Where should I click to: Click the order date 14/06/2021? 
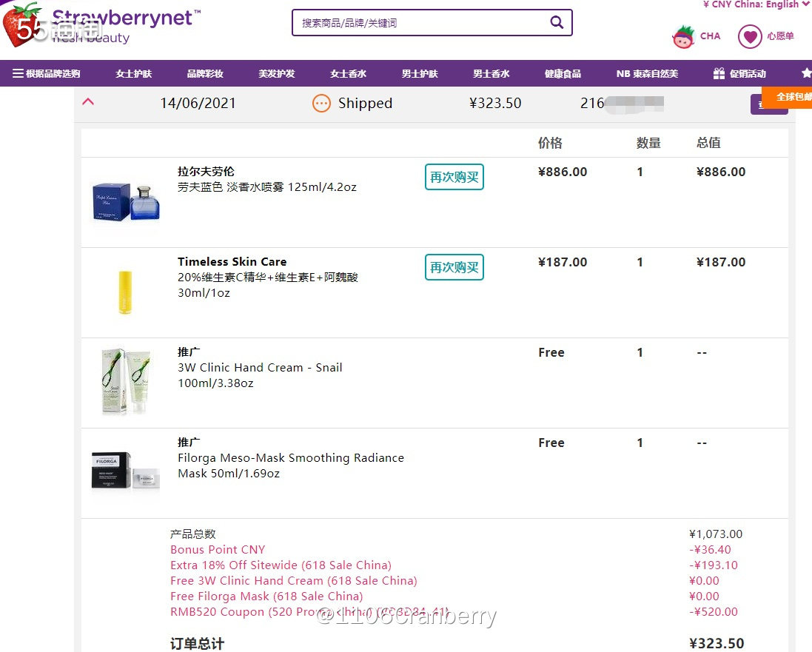click(198, 103)
